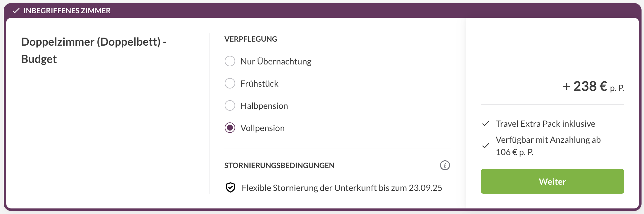Click the Frühstück label text
The image size is (644, 214).
point(259,84)
